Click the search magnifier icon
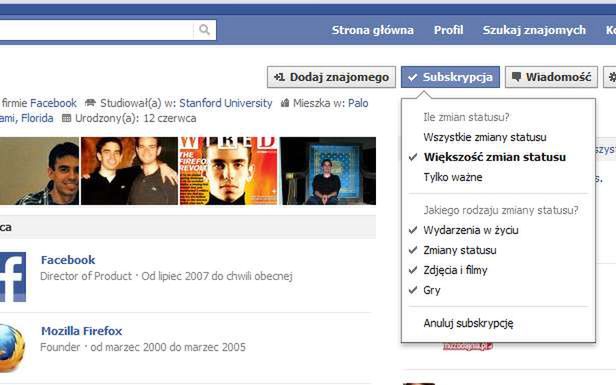 pos(204,30)
